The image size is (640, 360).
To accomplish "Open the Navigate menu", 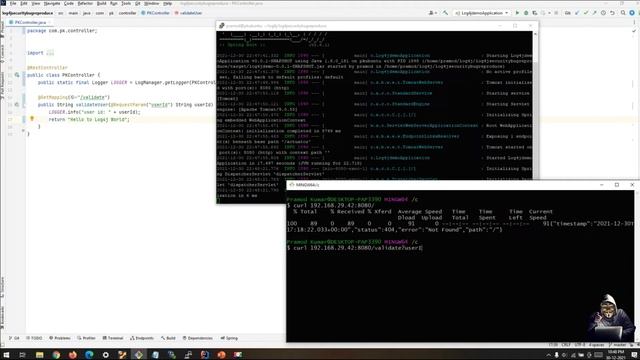I will tap(52, 3).
